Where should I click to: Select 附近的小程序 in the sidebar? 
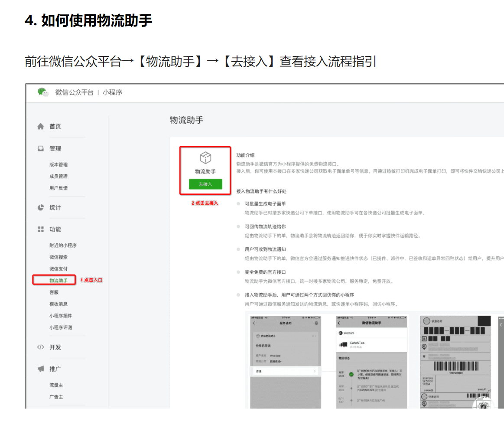click(x=63, y=245)
